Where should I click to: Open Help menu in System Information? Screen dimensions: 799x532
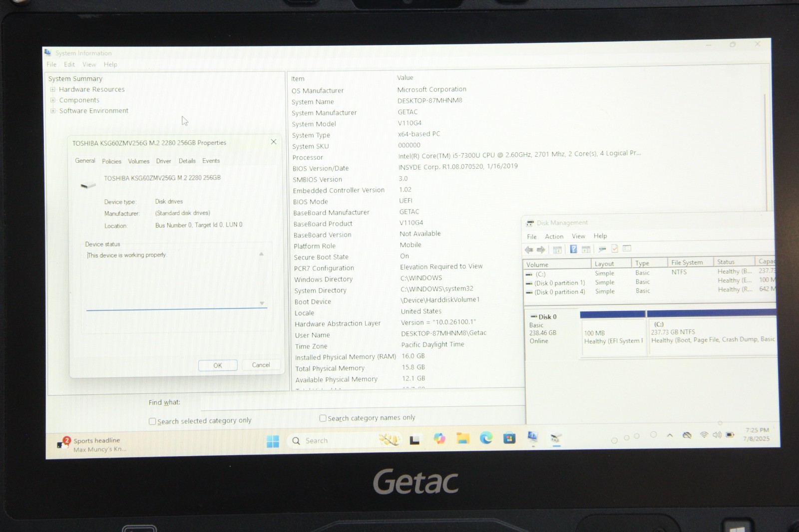point(110,64)
